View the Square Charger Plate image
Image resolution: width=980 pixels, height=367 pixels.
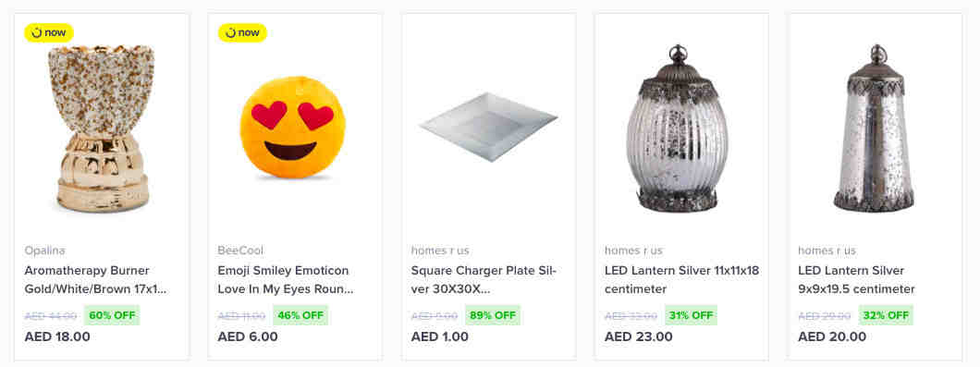click(488, 127)
